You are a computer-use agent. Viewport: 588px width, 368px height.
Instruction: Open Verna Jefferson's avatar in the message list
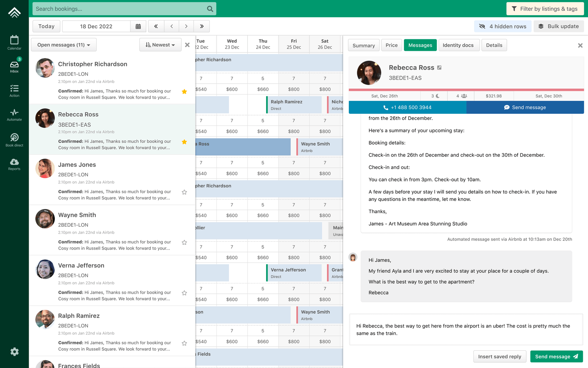tap(45, 269)
